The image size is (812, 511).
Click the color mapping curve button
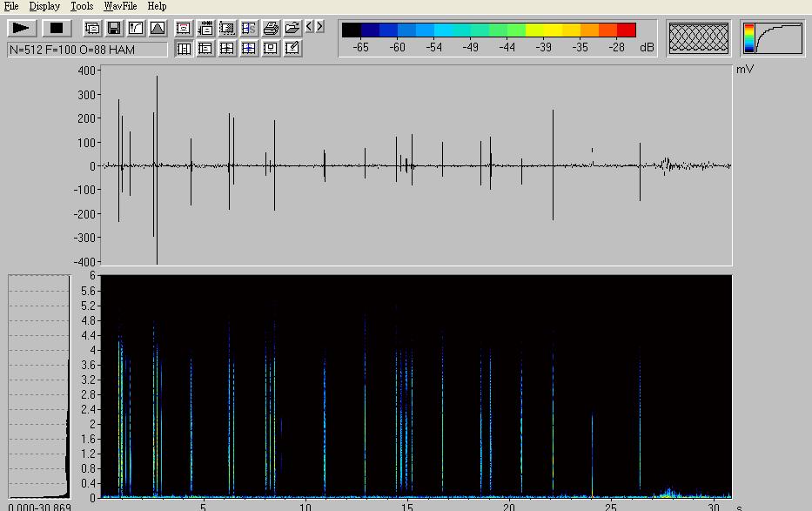pyautogui.click(x=773, y=38)
